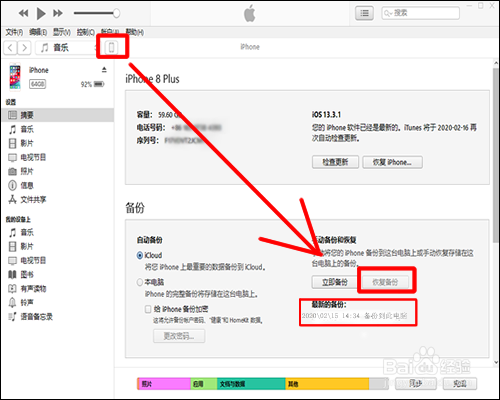This screenshot has height=400, width=500.
Task: Click the iPhone device icon in the toolbar
Action: (112, 47)
